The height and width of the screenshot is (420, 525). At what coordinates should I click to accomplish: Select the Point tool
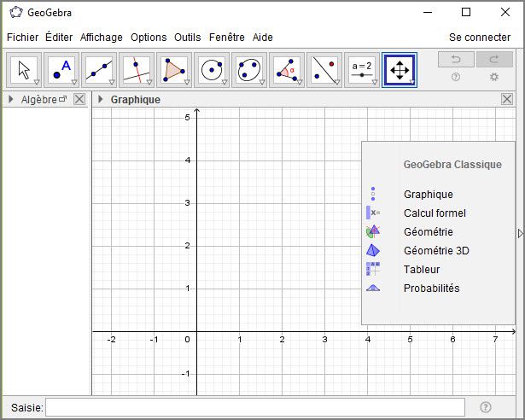[61, 70]
